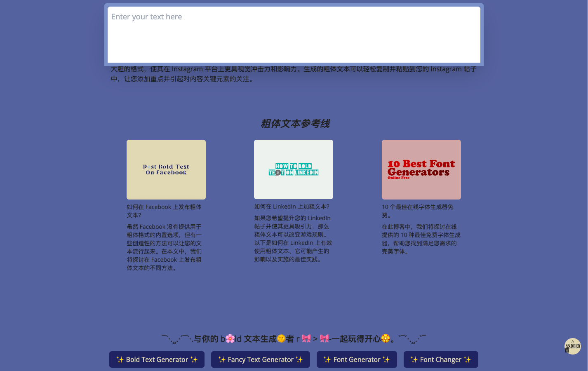Select the Font Changer navigation button

coord(441,359)
